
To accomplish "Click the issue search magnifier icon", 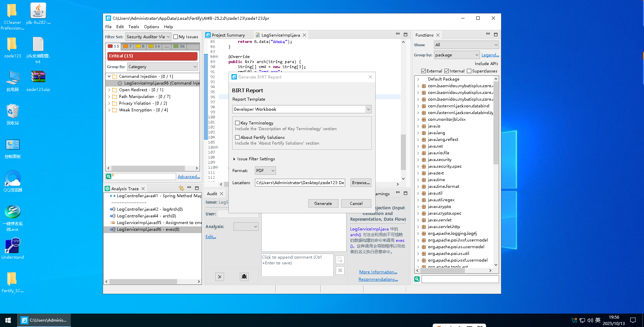I will point(109,176).
